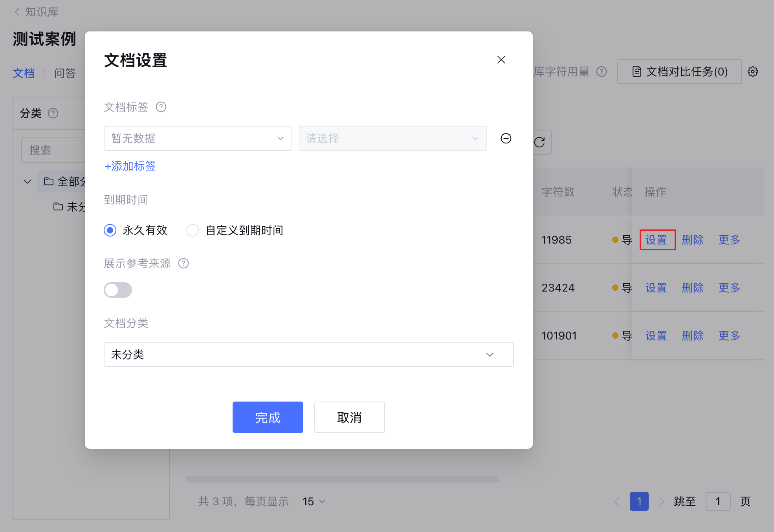The image size is (774, 532).
Task: Click the refresh icon button
Action: point(540,142)
